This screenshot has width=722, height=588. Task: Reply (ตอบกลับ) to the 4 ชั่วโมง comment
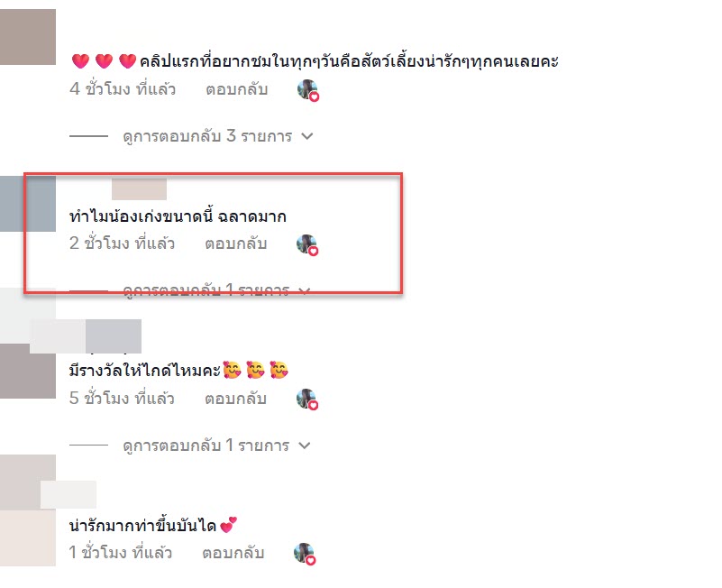(237, 89)
